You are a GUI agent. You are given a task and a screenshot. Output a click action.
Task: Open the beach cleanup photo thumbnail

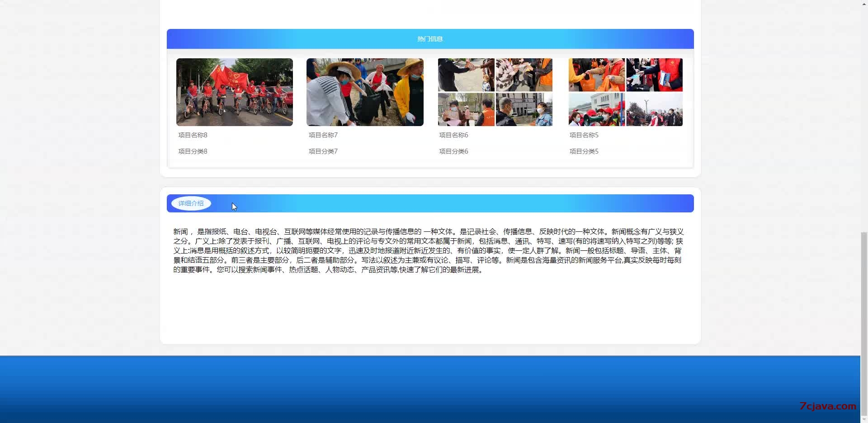point(365,92)
